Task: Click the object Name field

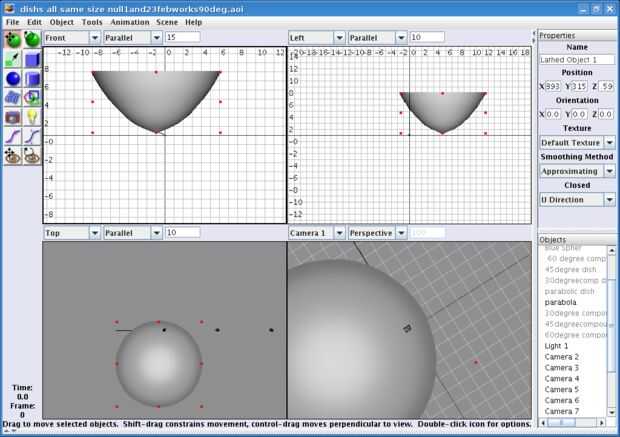Action: (x=577, y=60)
